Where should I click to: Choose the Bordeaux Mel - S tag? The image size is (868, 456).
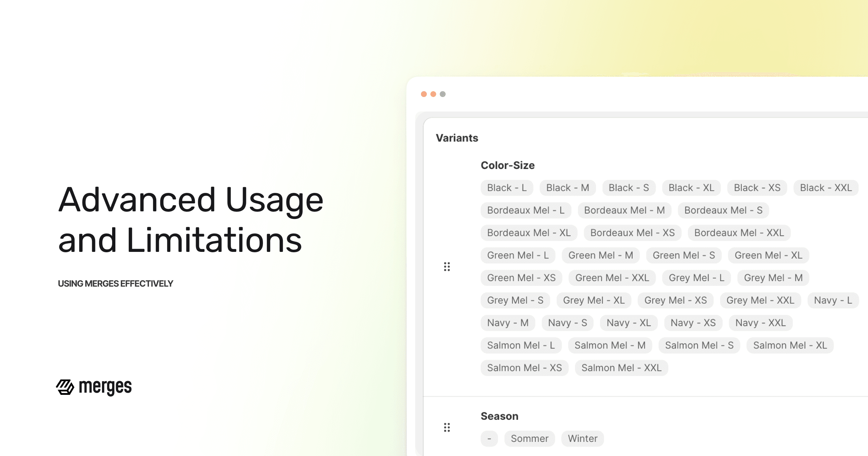(x=723, y=210)
